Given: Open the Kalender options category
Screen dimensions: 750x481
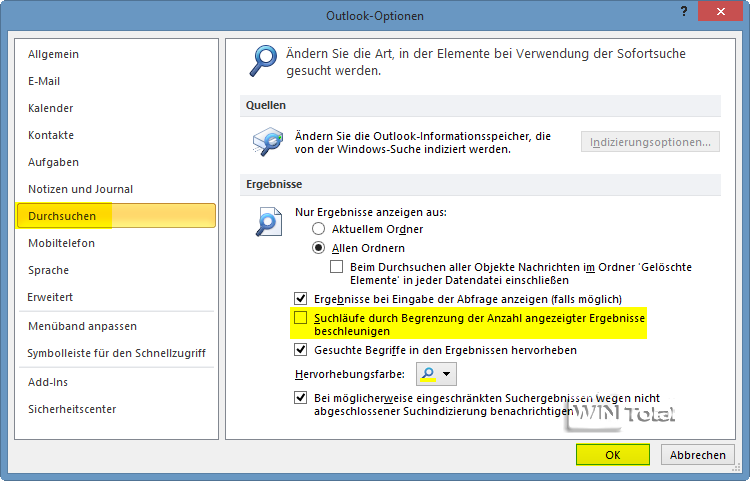Looking at the screenshot, I should click(x=116, y=108).
